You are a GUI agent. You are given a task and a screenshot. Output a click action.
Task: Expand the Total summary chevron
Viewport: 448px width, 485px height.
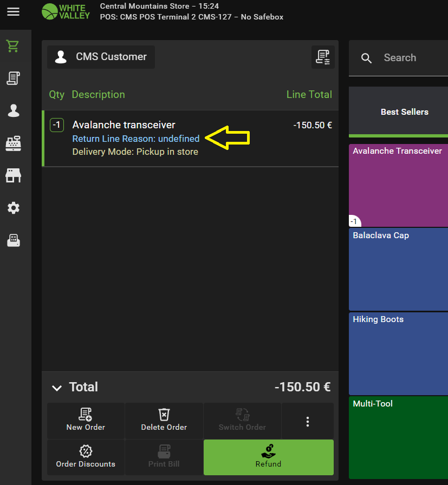(57, 388)
